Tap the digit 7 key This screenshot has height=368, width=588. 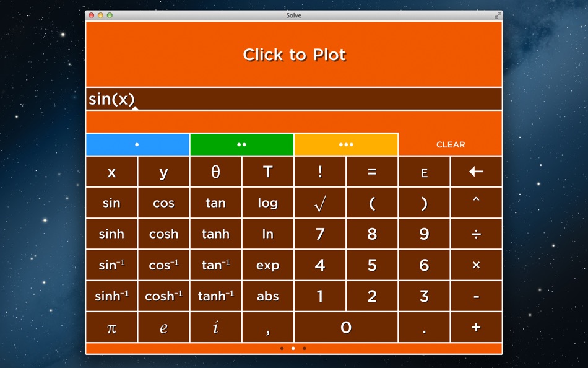tap(320, 234)
